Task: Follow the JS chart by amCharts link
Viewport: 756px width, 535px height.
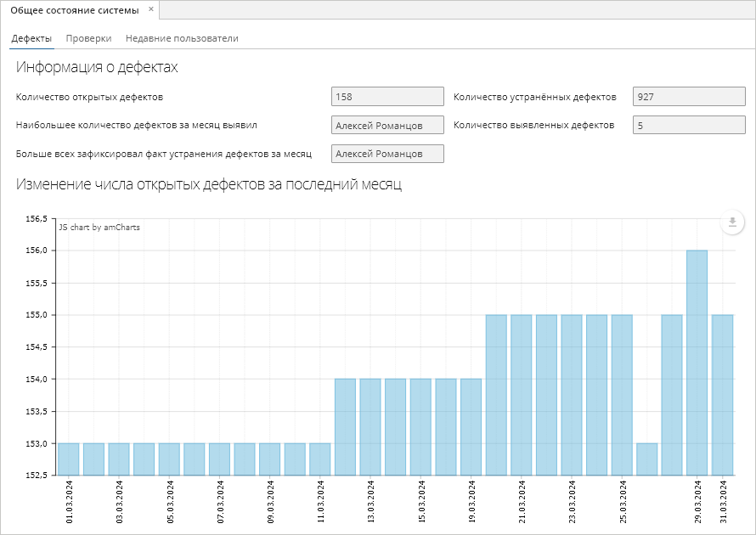Action: [99, 228]
